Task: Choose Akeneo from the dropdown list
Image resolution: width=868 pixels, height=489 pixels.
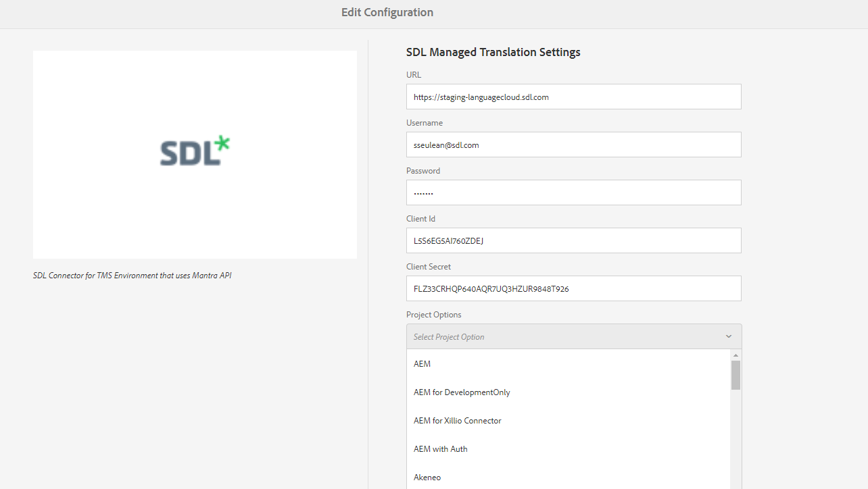Action: click(x=568, y=478)
